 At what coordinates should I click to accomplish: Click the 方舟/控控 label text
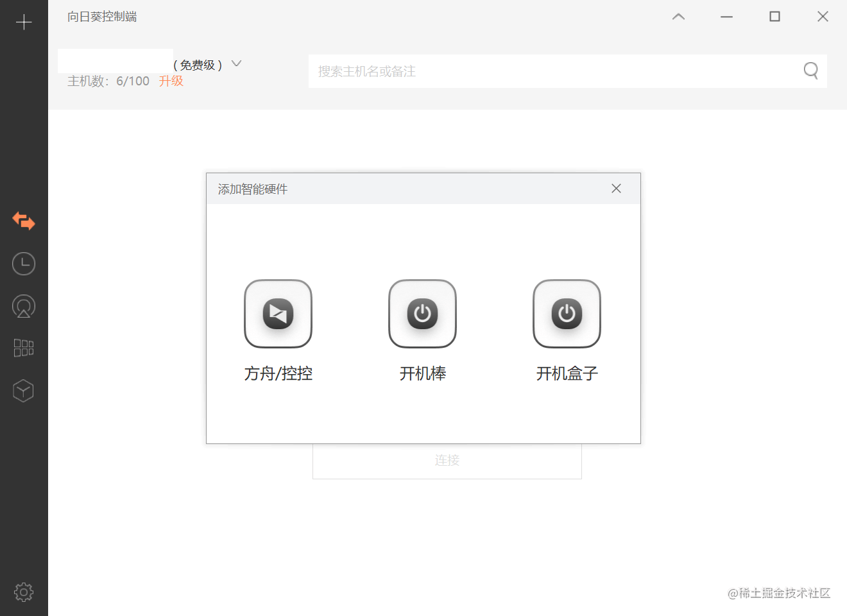tap(278, 373)
